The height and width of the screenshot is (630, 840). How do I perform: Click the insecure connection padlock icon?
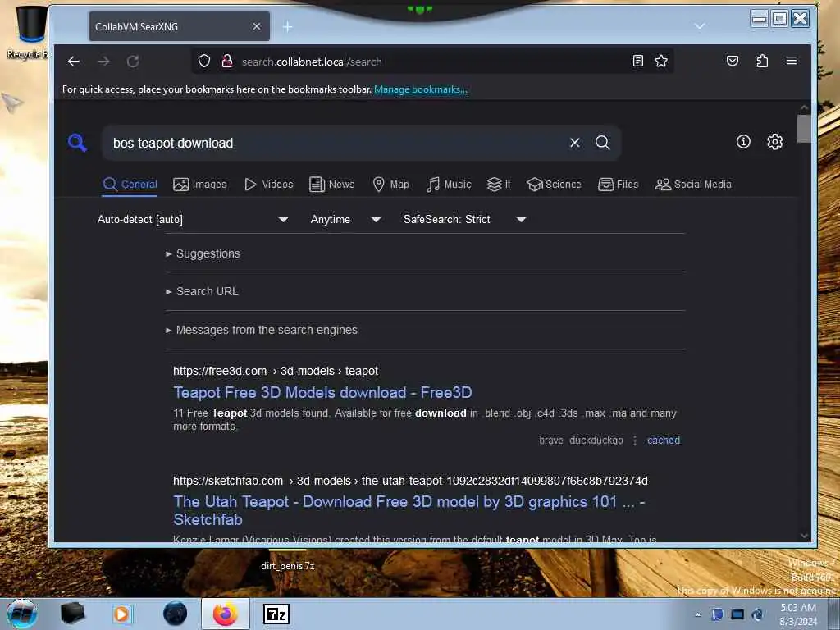coord(227,61)
